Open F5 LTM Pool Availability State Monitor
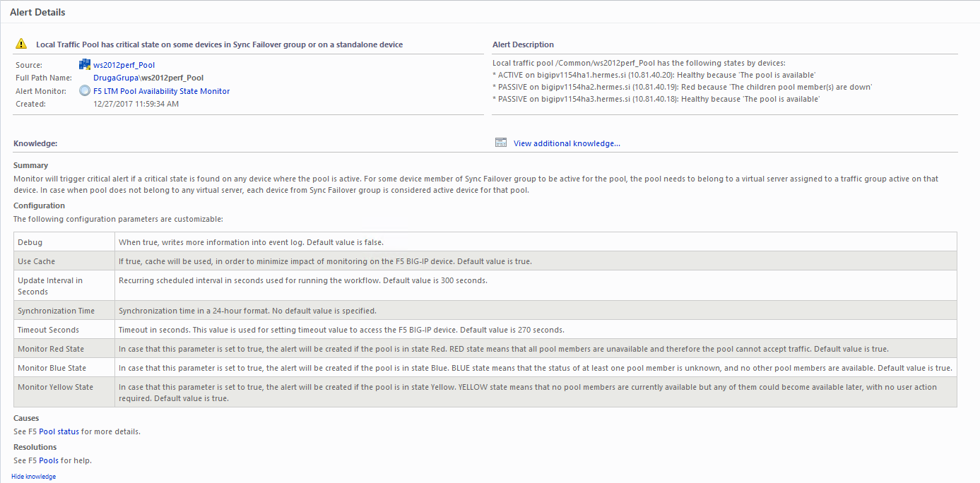980x483 pixels. tap(161, 91)
